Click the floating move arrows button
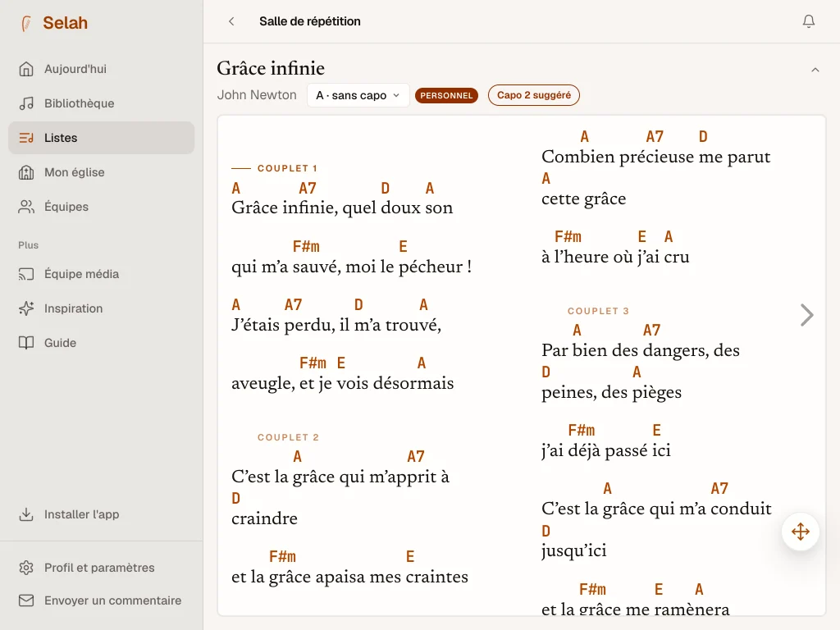 coord(801,532)
